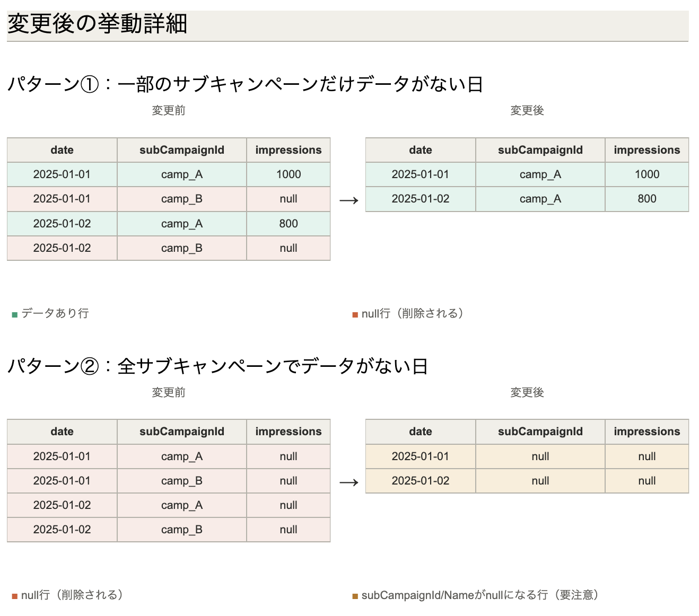Click the arrow between the パターン② tables
Viewport: 699px width, 616px height.
(348, 482)
